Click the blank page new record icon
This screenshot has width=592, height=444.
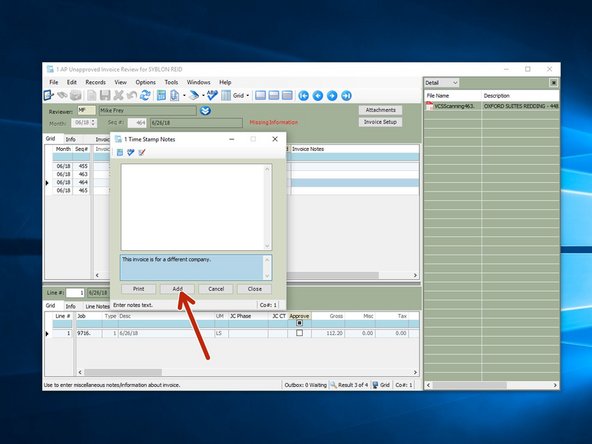(x=91, y=96)
